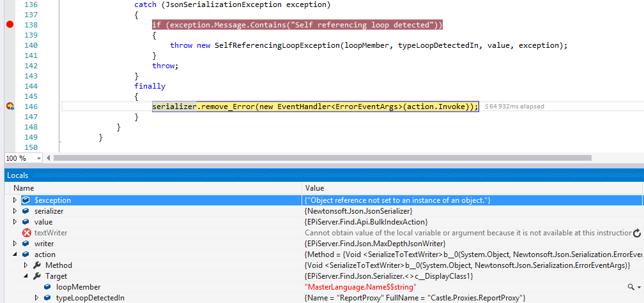Collapse the action variable node
Viewport: 644px width, 303px height.
15,255
